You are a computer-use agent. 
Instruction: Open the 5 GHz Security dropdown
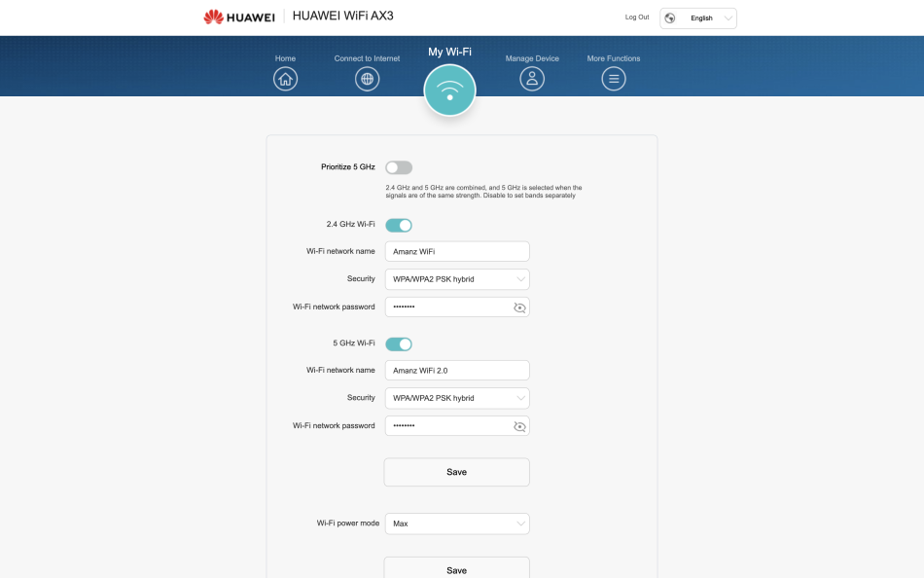(457, 398)
